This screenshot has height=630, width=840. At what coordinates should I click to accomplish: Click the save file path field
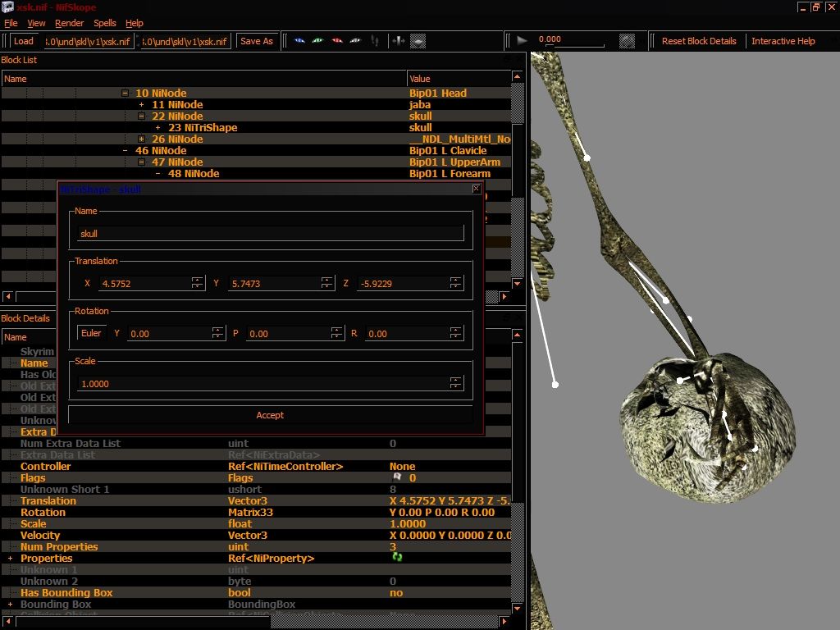186,41
